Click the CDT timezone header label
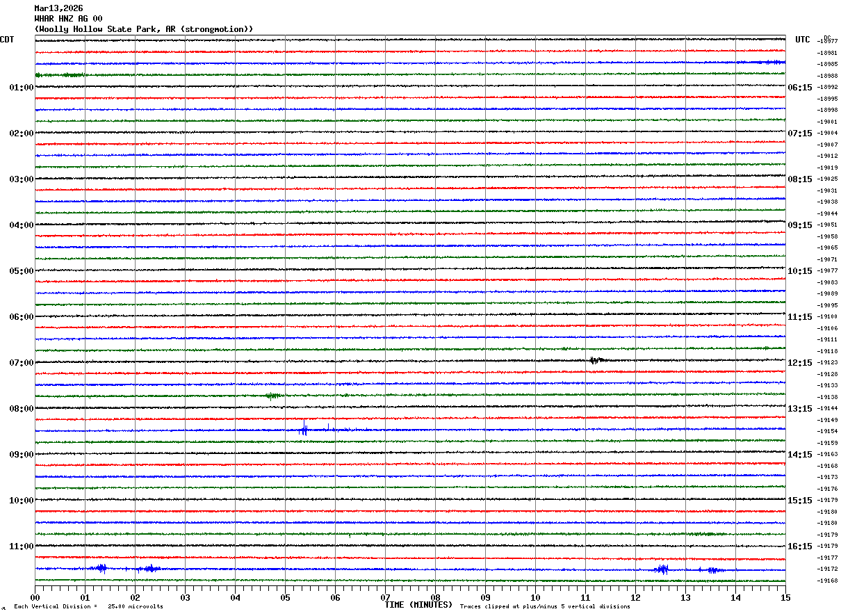 [x=7, y=40]
